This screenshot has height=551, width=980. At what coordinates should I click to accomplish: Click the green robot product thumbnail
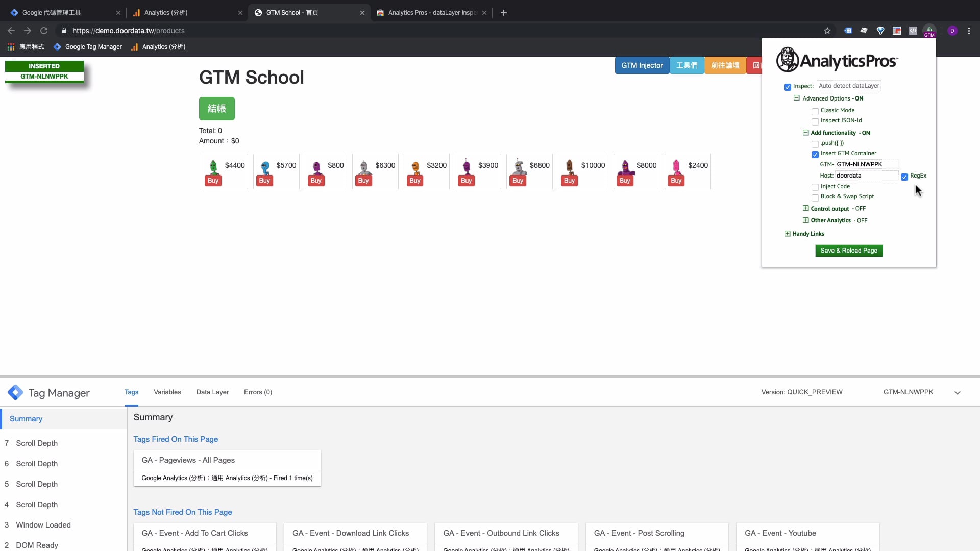213,166
